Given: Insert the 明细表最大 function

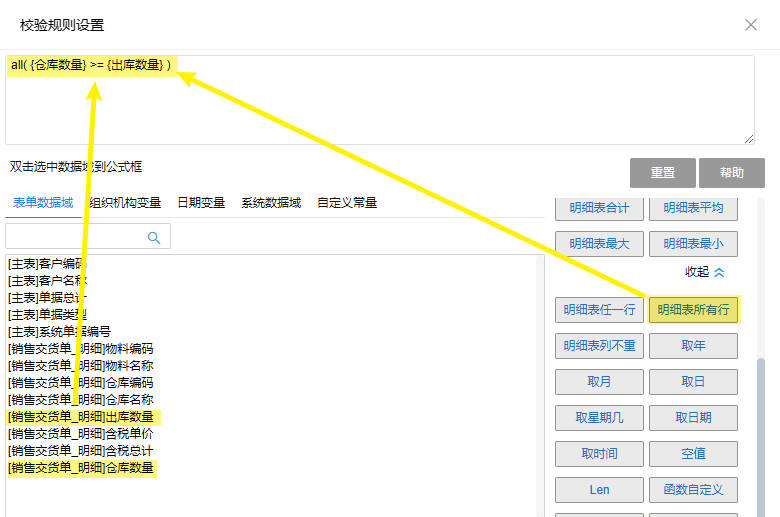Looking at the screenshot, I should click(x=599, y=243).
